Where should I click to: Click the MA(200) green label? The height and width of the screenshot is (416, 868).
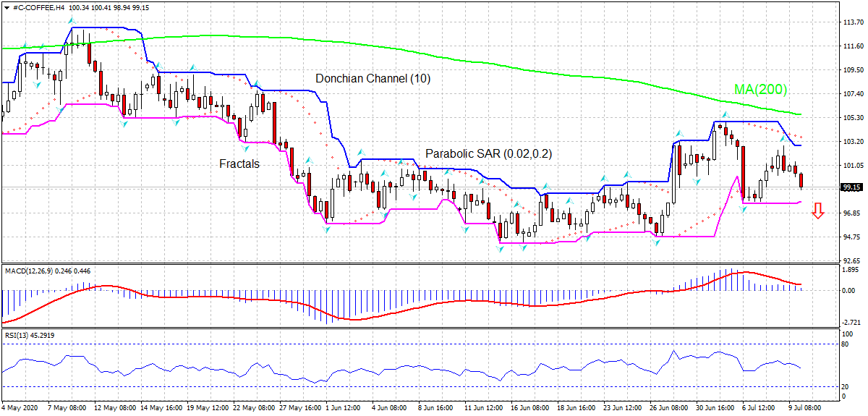point(760,90)
